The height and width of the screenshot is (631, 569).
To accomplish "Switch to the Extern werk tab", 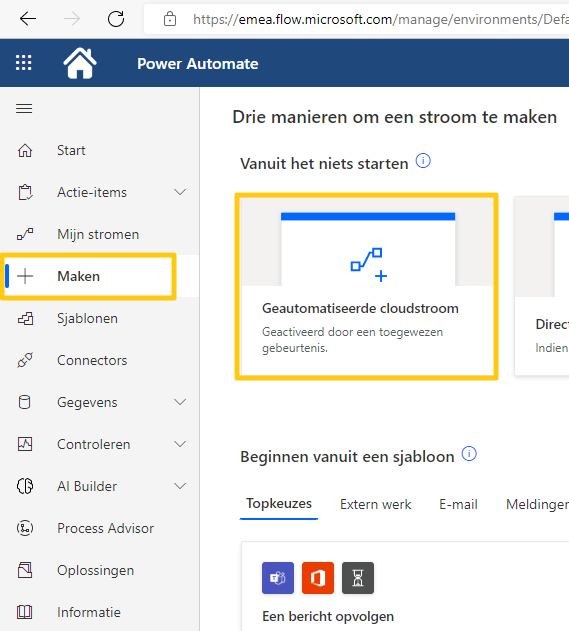I will 375,504.
